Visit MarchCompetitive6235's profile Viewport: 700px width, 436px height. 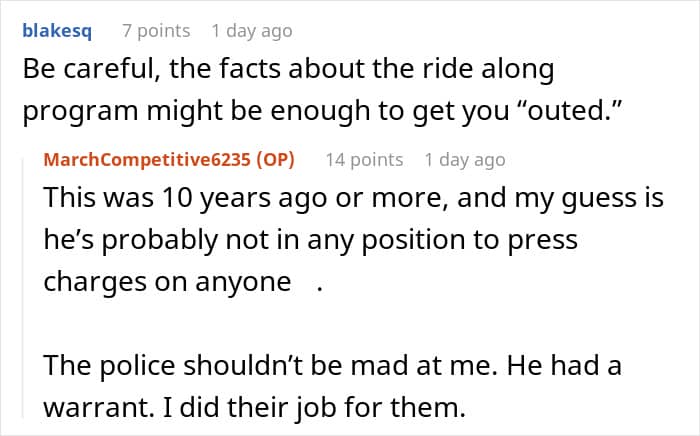(x=149, y=160)
